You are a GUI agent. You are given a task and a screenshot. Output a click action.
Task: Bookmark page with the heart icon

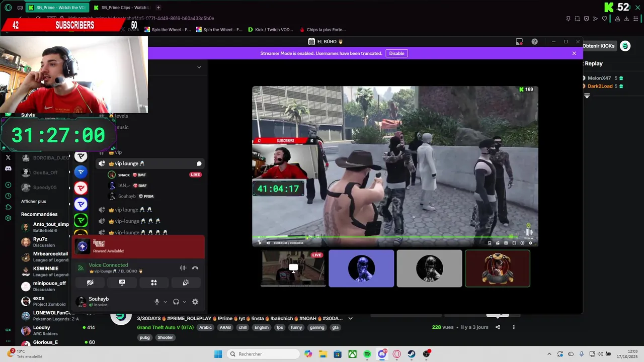click(604, 19)
